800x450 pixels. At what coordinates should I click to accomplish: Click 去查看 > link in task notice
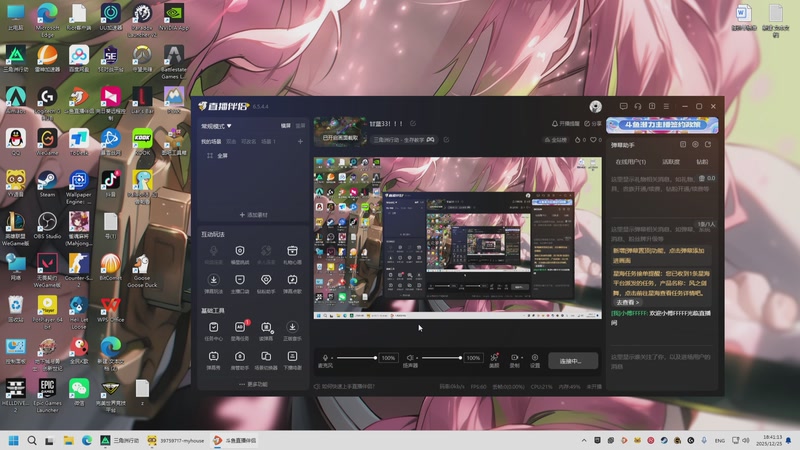point(627,303)
